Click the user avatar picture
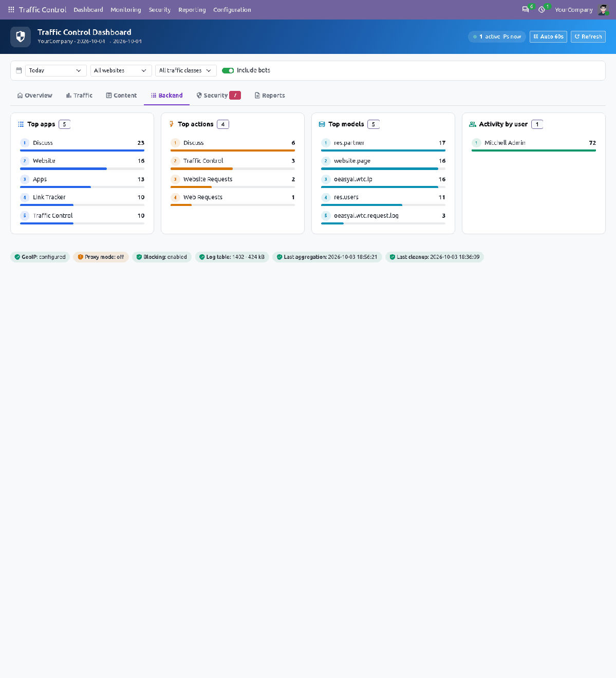616x678 pixels. click(x=603, y=10)
